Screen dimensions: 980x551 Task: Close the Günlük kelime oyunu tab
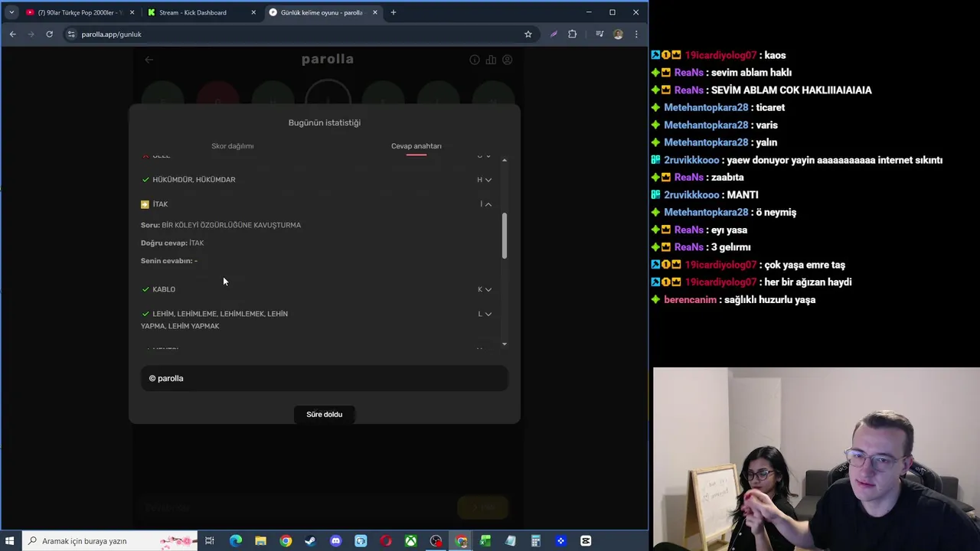point(374,12)
